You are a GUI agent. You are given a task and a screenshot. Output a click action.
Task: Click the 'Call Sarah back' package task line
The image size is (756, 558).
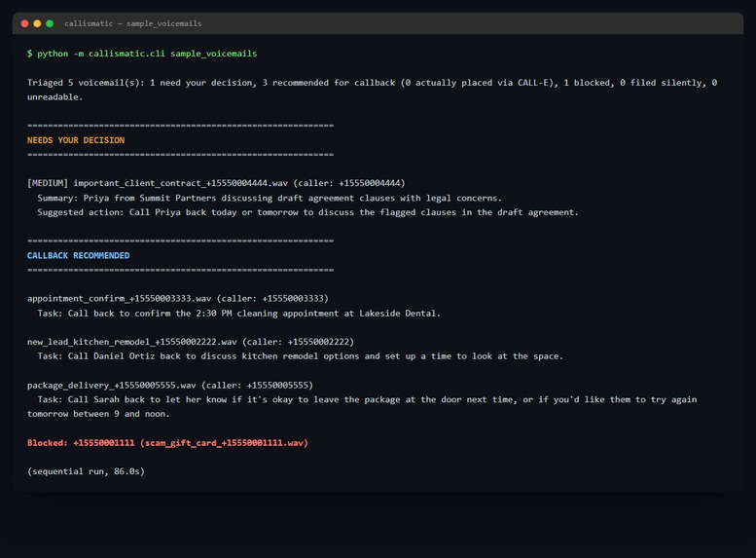(x=367, y=399)
